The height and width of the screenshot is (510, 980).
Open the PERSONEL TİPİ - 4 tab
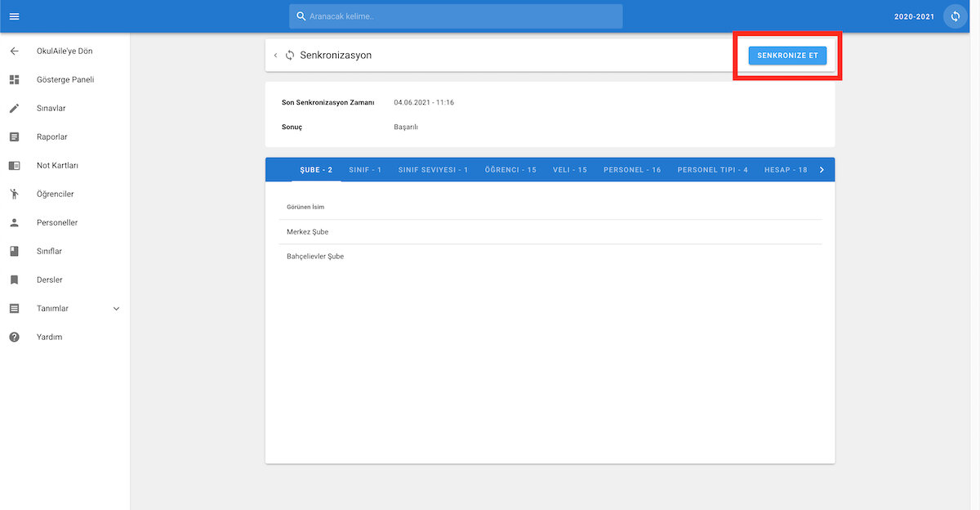point(713,170)
